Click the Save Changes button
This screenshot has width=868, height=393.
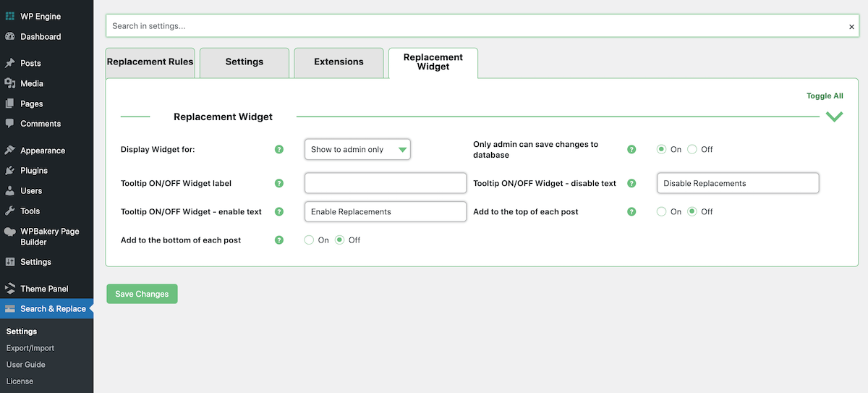[142, 294]
